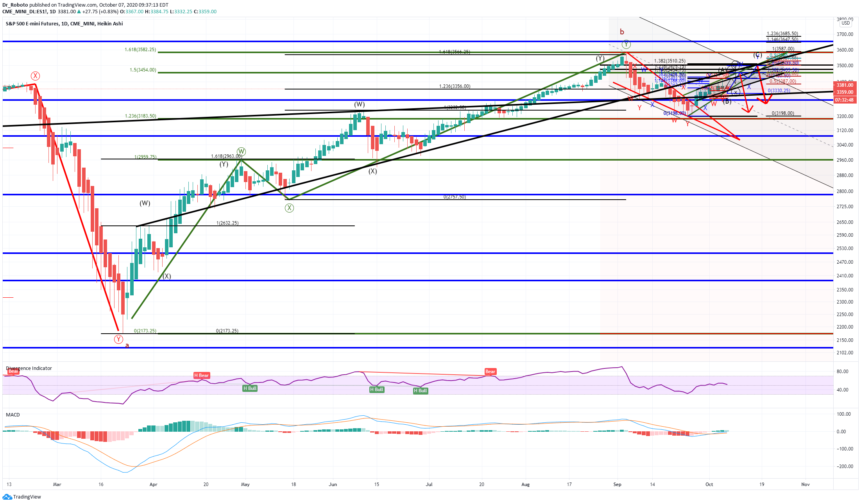The image size is (861, 504).
Task: Click the MACD pane label
Action: (x=13, y=415)
